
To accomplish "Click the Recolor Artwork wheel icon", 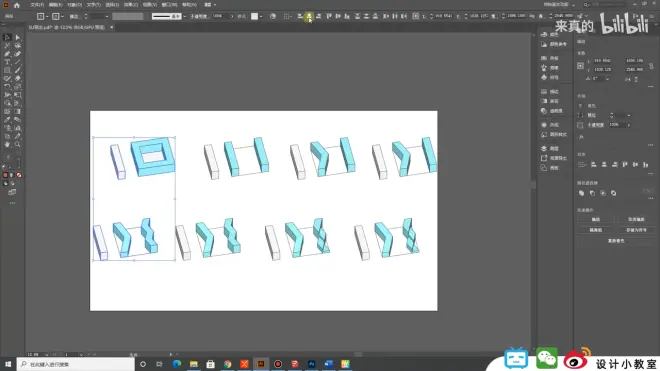I will click(x=273, y=16).
